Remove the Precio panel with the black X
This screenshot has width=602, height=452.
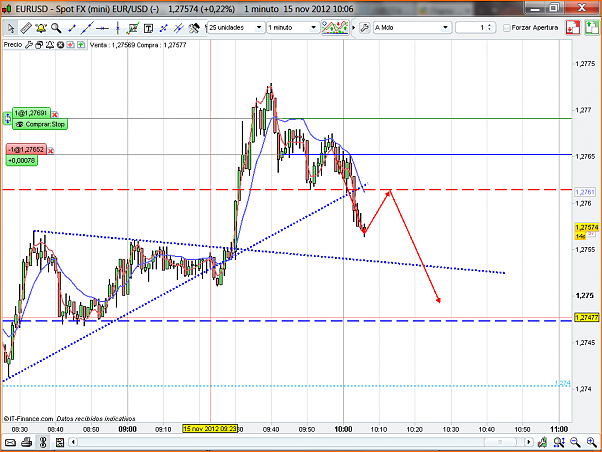tap(60, 45)
